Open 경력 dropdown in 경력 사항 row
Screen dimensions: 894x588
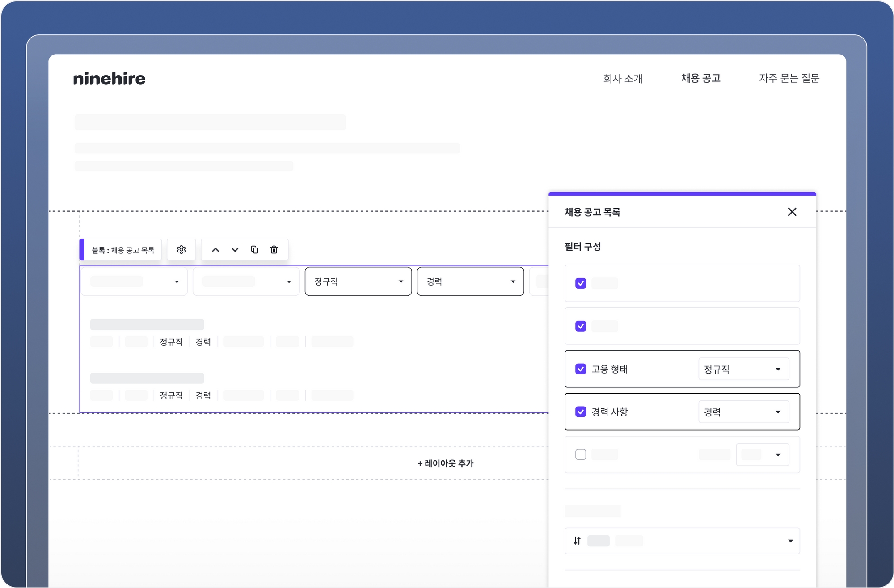743,412
